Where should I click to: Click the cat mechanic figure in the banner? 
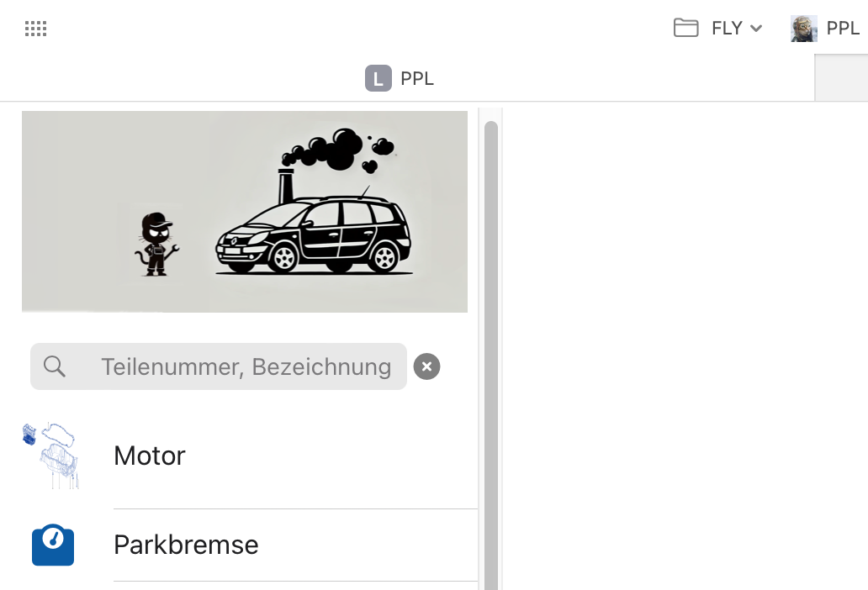[x=156, y=244]
